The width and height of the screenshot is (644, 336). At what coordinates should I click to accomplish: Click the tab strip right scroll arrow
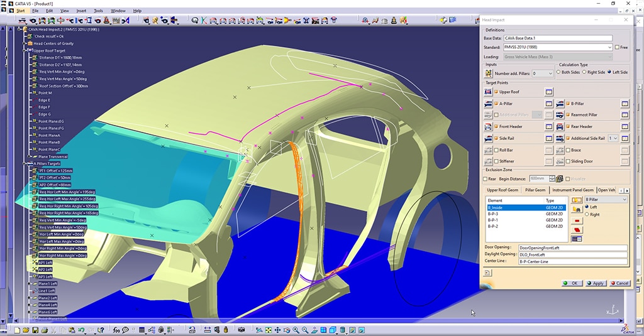pos(627,190)
